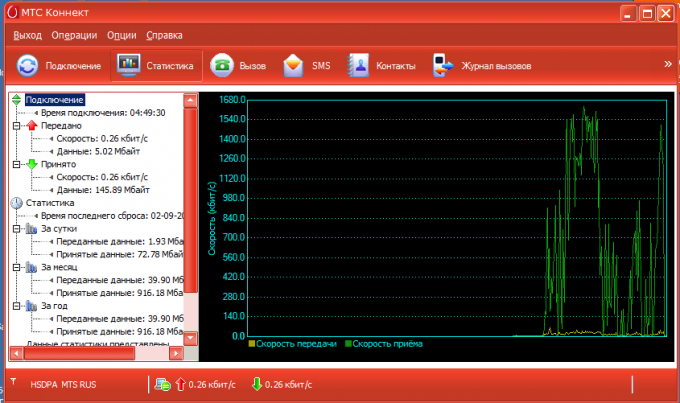Close the МТС Коннект window
The height and width of the screenshot is (403, 680).
(x=666, y=13)
